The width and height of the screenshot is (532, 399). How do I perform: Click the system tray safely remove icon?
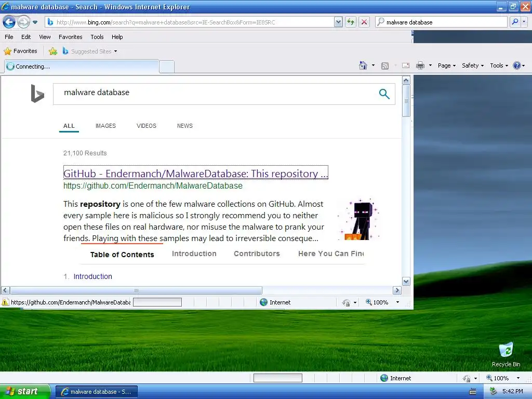494,391
